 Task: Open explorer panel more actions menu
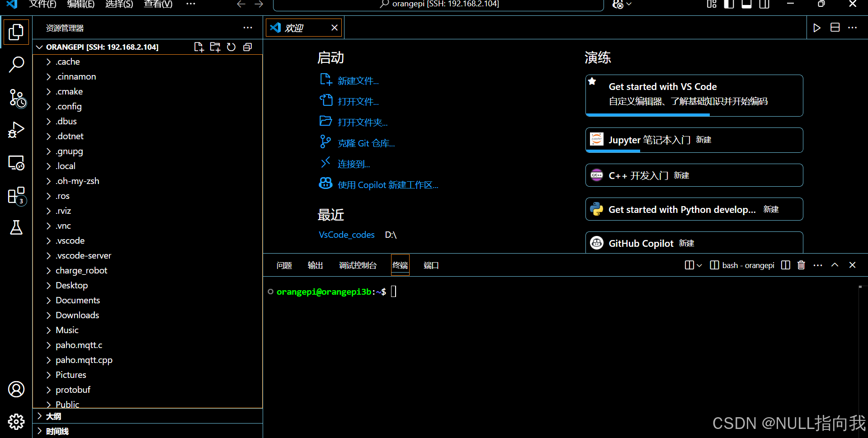click(248, 28)
